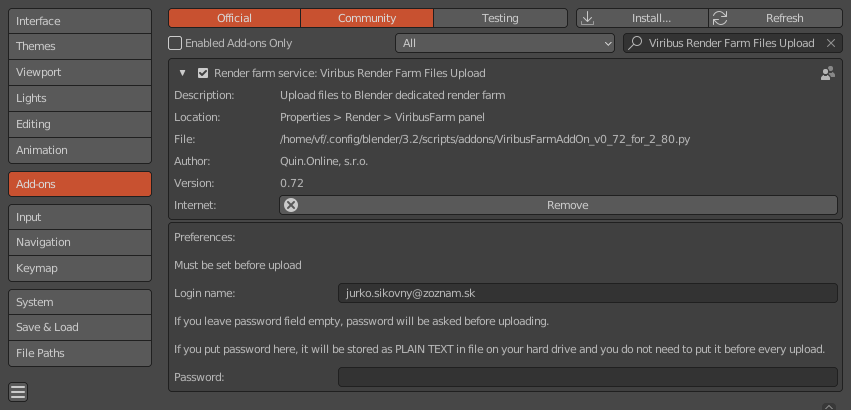Toggle the Testing support level filter
This screenshot has width=851, height=410.
(x=500, y=18)
